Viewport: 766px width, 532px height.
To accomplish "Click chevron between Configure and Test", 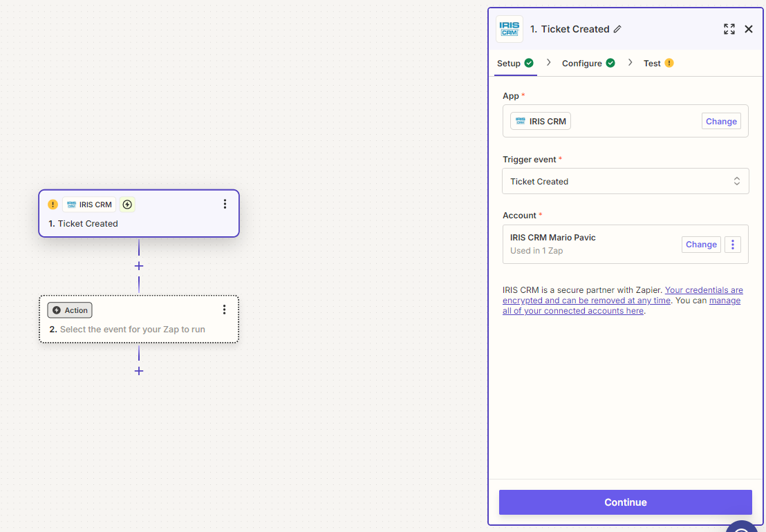I will [x=630, y=62].
